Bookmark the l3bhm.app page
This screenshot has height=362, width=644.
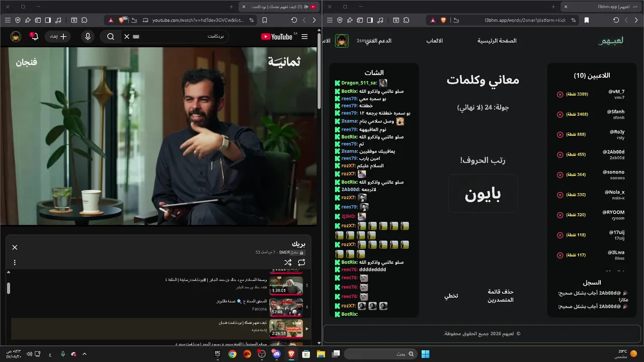pos(587,20)
